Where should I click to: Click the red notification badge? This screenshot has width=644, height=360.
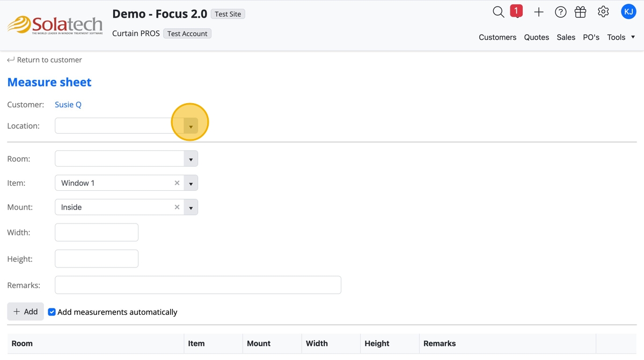[x=516, y=11]
